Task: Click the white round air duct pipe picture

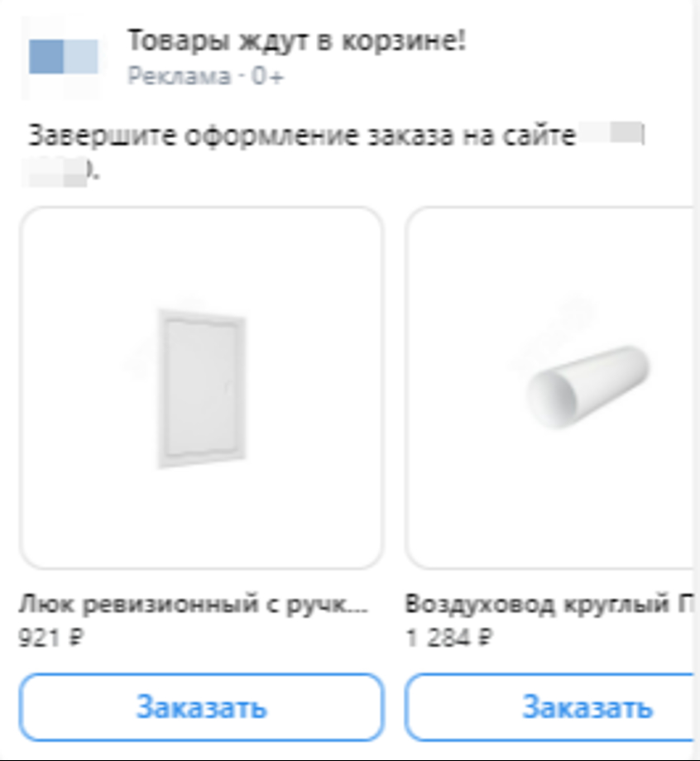Action: point(587,387)
